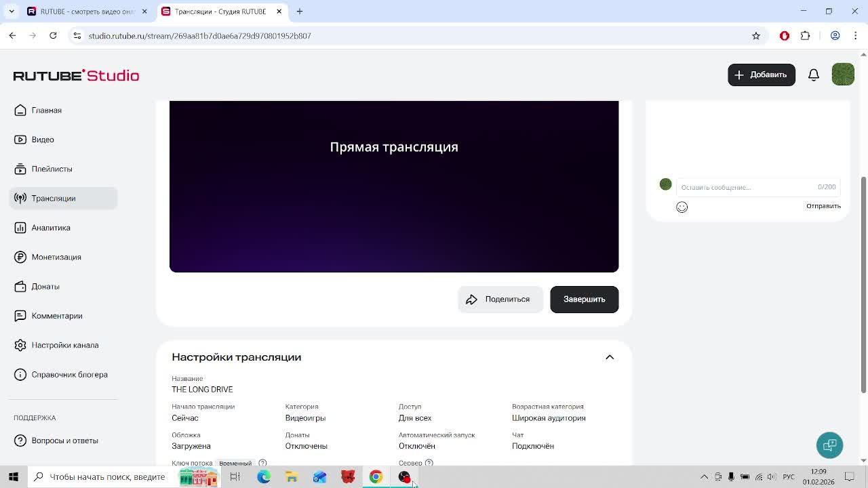
Task: Close the RUTUBE browser tab
Action: [144, 12]
